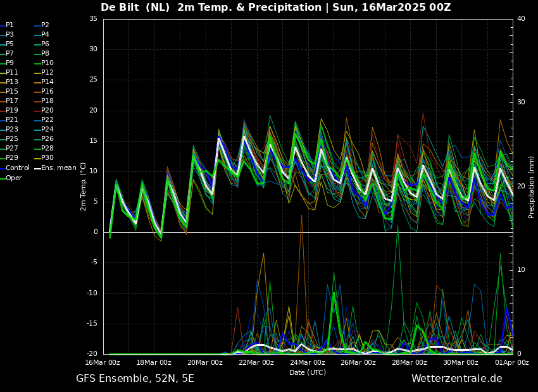Viewport: 538px width, 392px height.
Task: Select the P18 legend entry
Action: (x=44, y=101)
